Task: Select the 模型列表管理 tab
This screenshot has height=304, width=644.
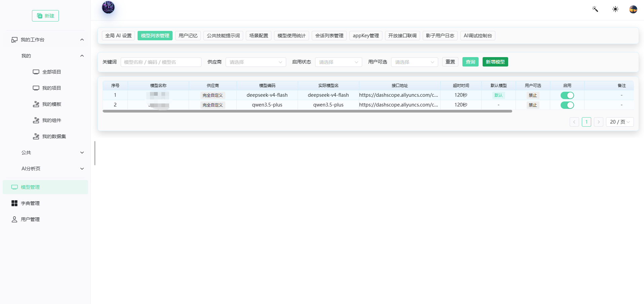Action: coord(155,36)
